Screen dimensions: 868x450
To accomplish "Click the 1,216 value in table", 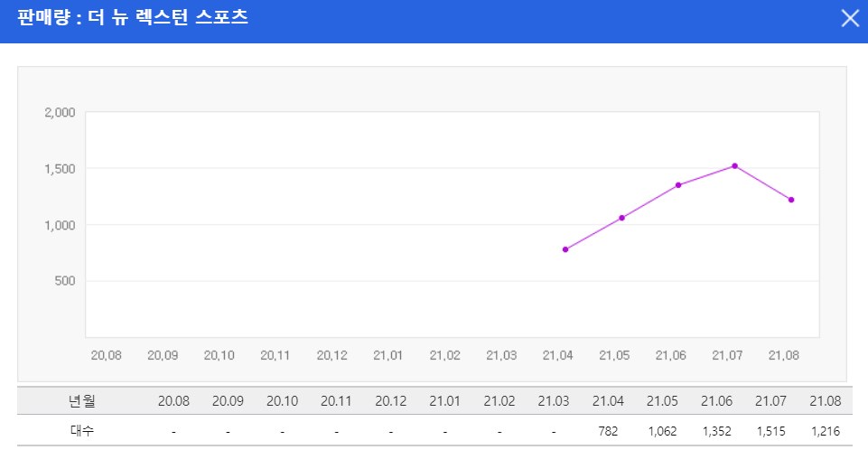I will click(x=826, y=431).
